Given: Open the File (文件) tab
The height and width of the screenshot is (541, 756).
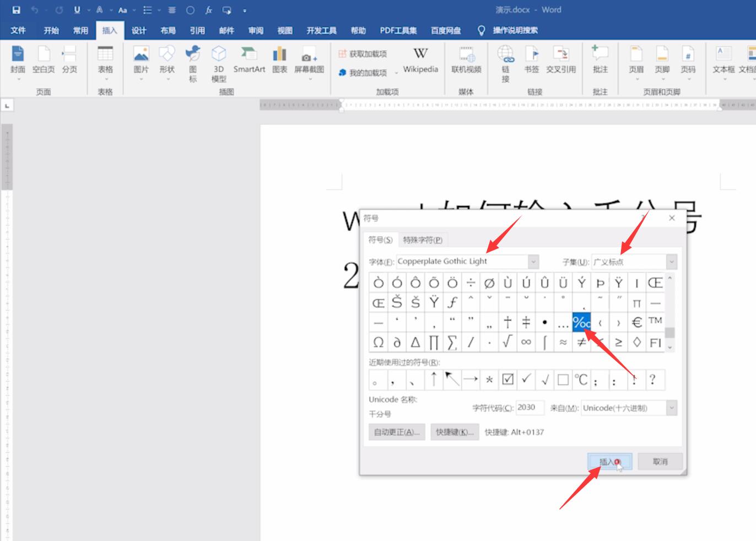Looking at the screenshot, I should click(18, 30).
